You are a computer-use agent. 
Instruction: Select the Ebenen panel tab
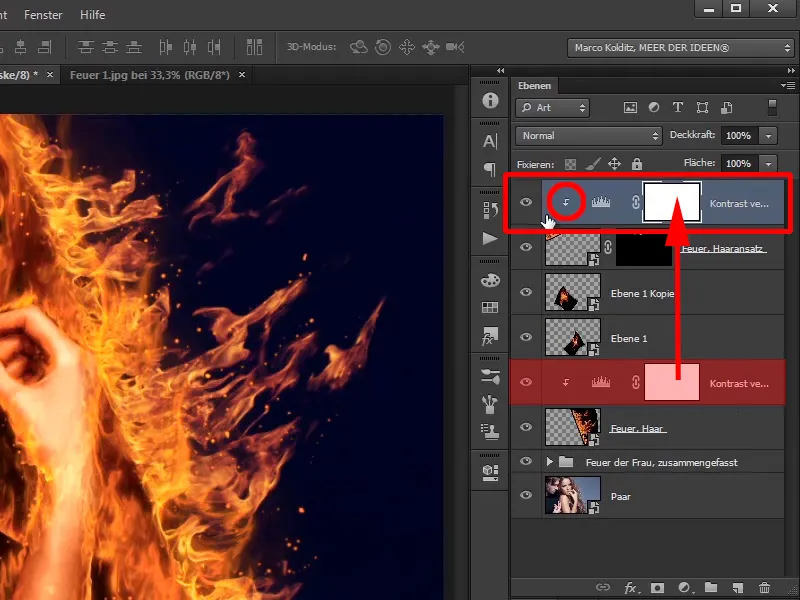(x=534, y=86)
